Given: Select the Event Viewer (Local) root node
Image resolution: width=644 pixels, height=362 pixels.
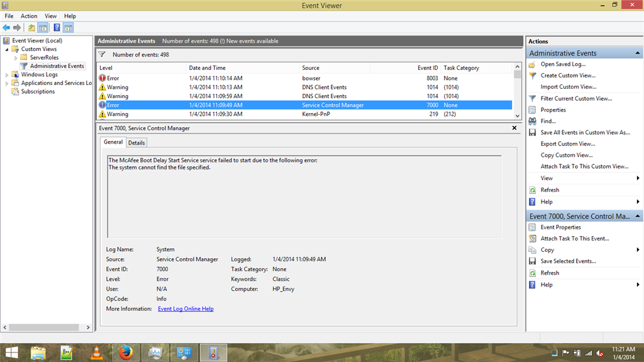Looking at the screenshot, I should (37, 41).
